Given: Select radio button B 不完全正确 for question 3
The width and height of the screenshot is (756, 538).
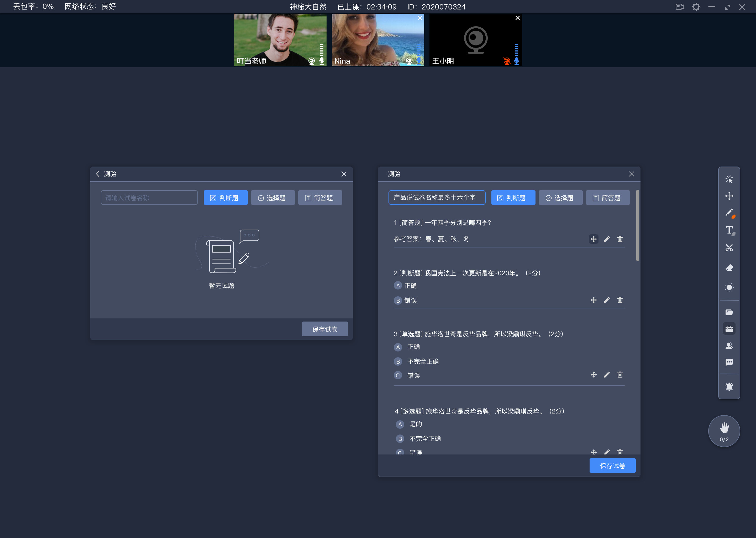Looking at the screenshot, I should click(398, 361).
